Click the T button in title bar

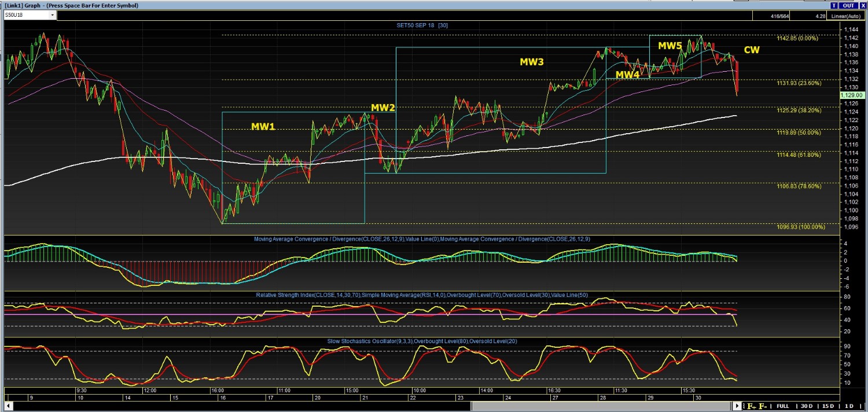click(834, 5)
